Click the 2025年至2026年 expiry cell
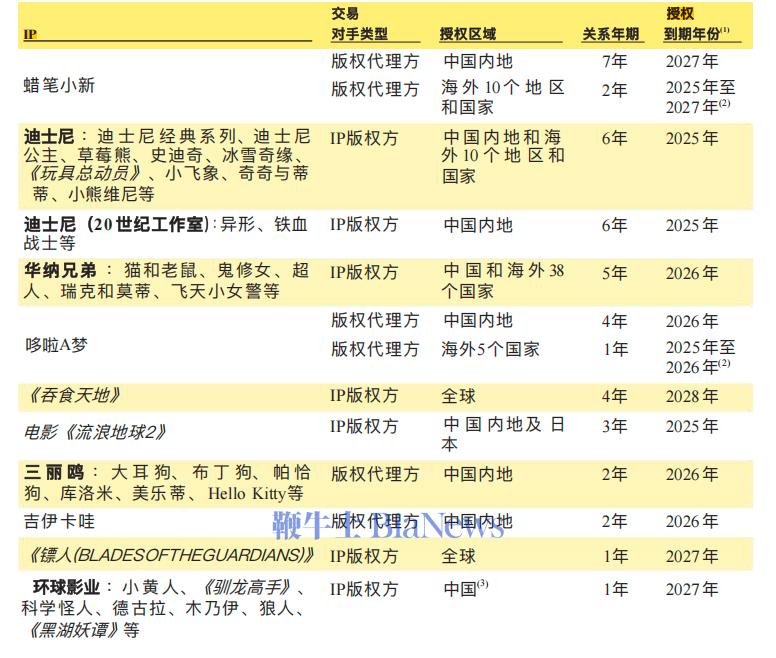The width and height of the screenshot is (776, 658). pos(700,357)
